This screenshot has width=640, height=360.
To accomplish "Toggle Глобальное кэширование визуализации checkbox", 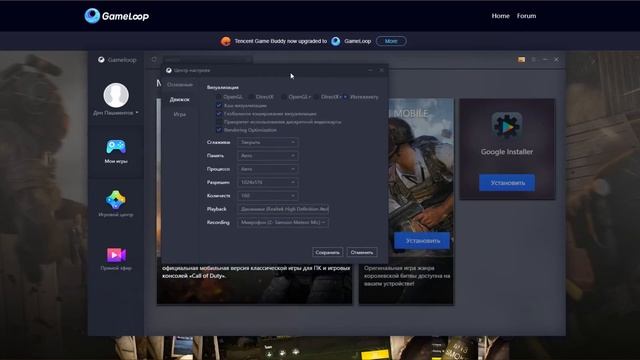I will click(x=219, y=113).
